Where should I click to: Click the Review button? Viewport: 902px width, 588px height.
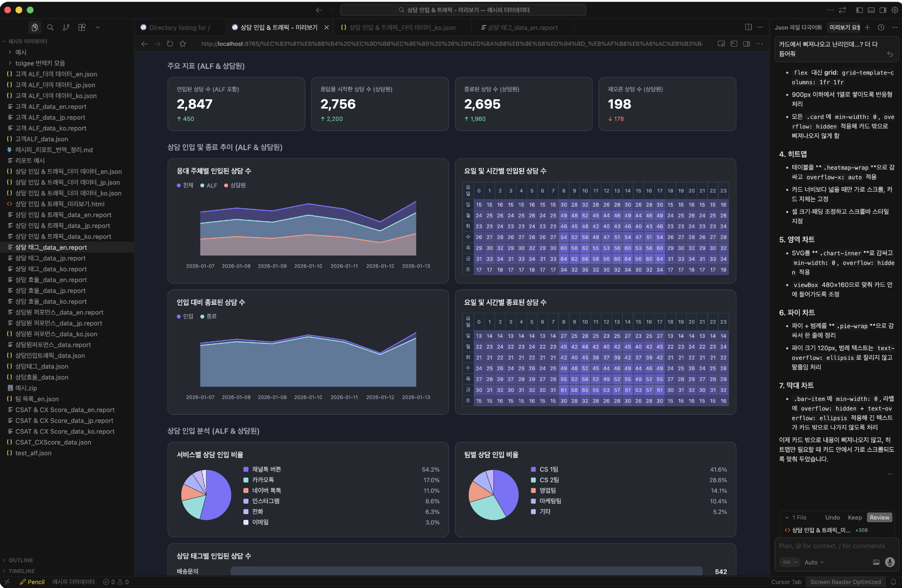pyautogui.click(x=879, y=518)
